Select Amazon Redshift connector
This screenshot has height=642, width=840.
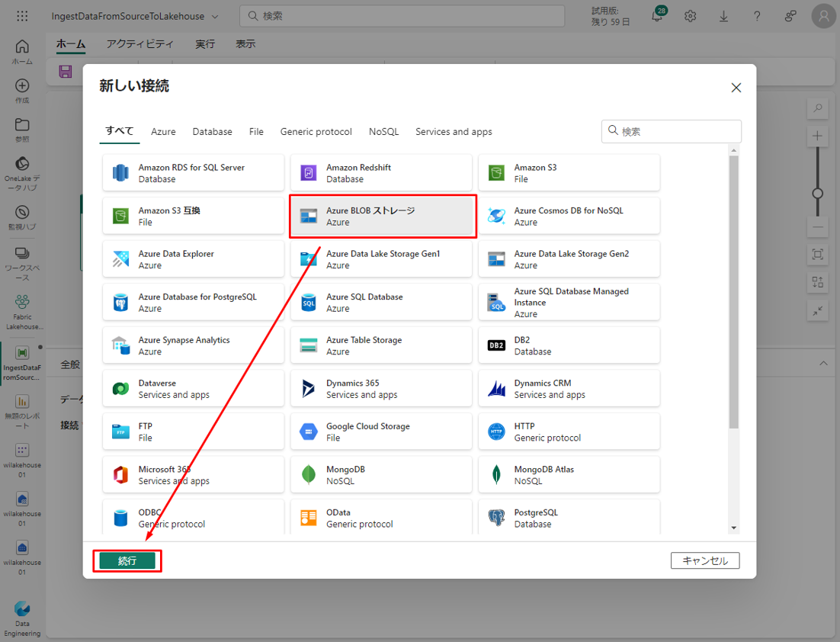[x=381, y=173]
